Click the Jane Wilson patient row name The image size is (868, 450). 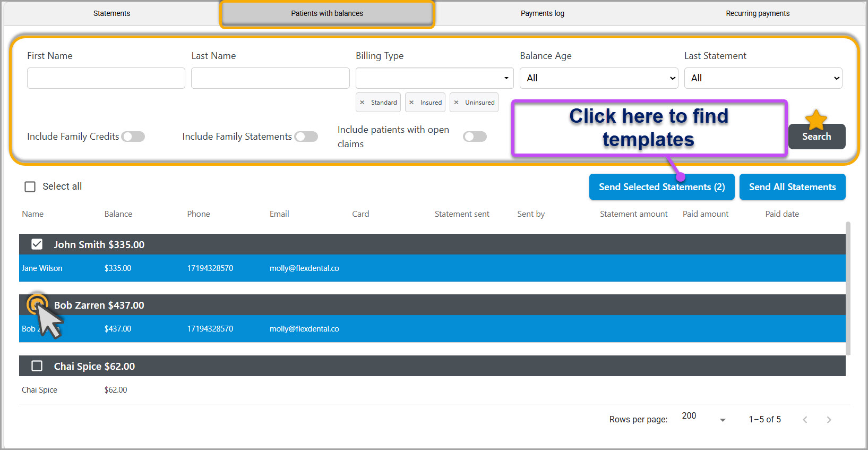(x=42, y=268)
